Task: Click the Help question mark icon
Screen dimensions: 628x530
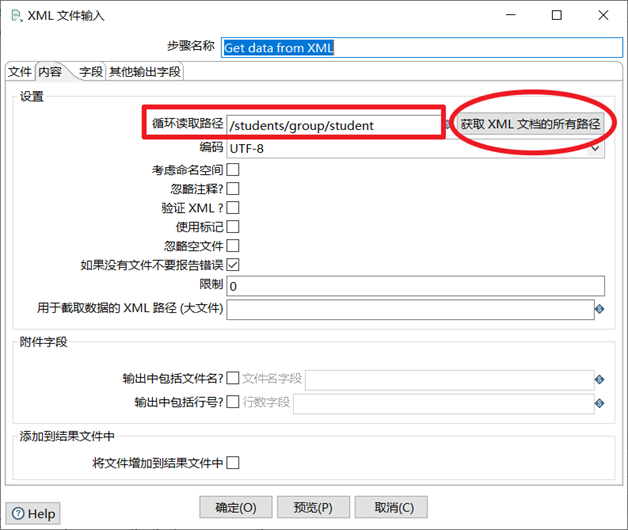Action: coord(18,513)
